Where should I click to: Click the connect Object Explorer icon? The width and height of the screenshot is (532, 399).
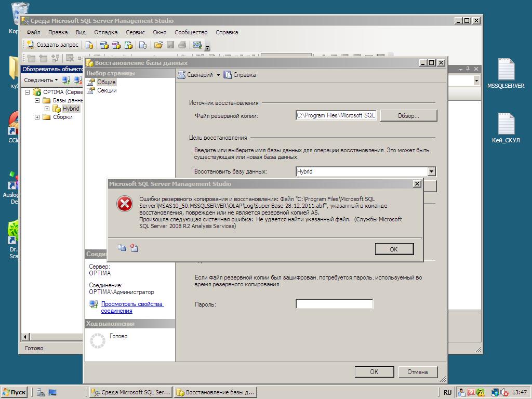click(x=66, y=80)
